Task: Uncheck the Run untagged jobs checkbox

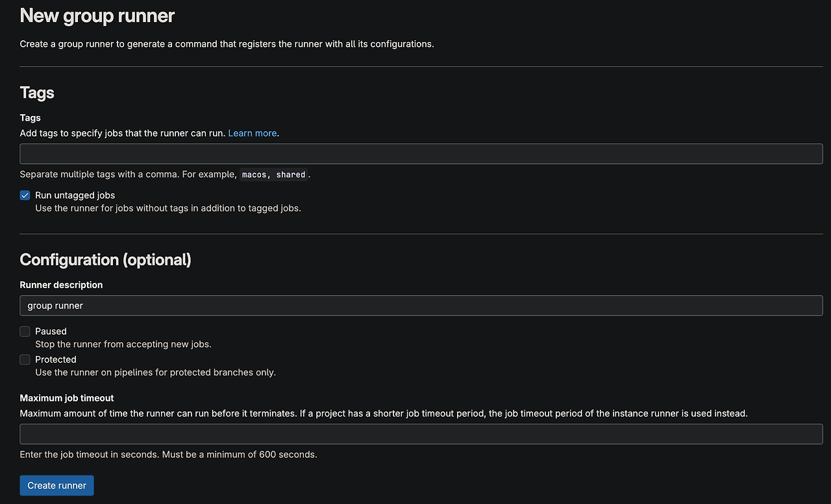Action: click(24, 195)
